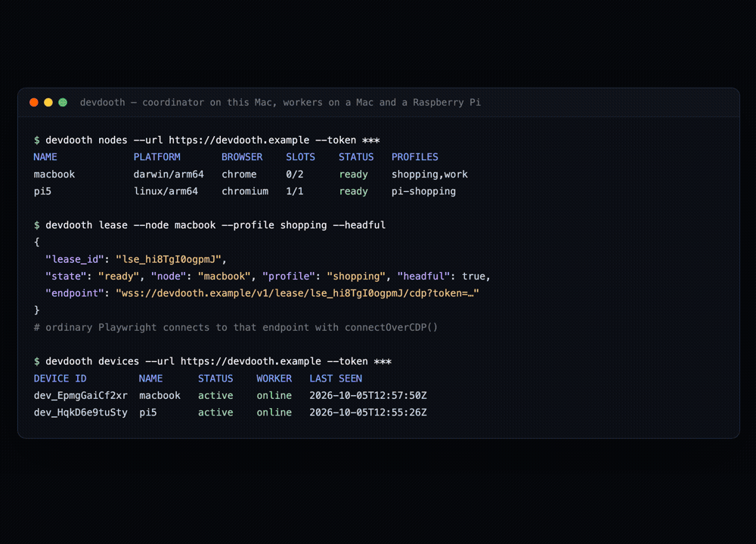Click the "endpoint" JSON key
Screen dimensions: 756x544
click(74, 293)
